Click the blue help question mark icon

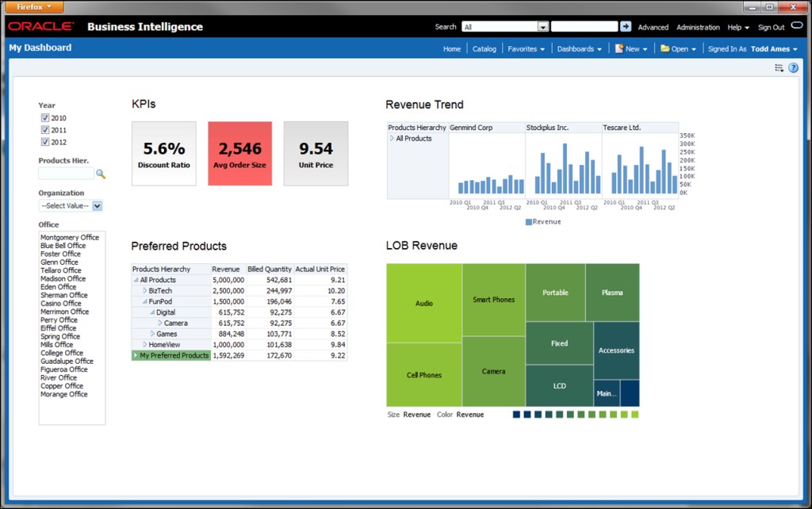point(793,68)
